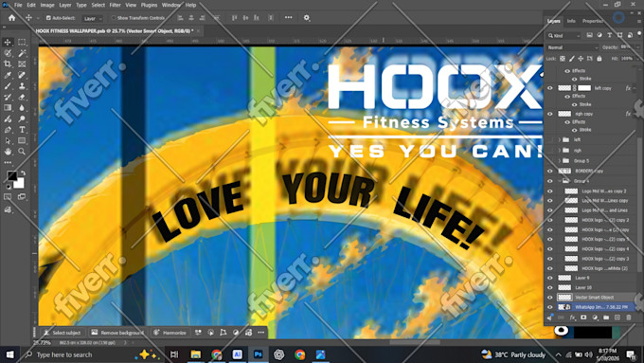Open the Opacity slider dropdown arrow
The height and width of the screenshot is (363, 644).
click(637, 47)
